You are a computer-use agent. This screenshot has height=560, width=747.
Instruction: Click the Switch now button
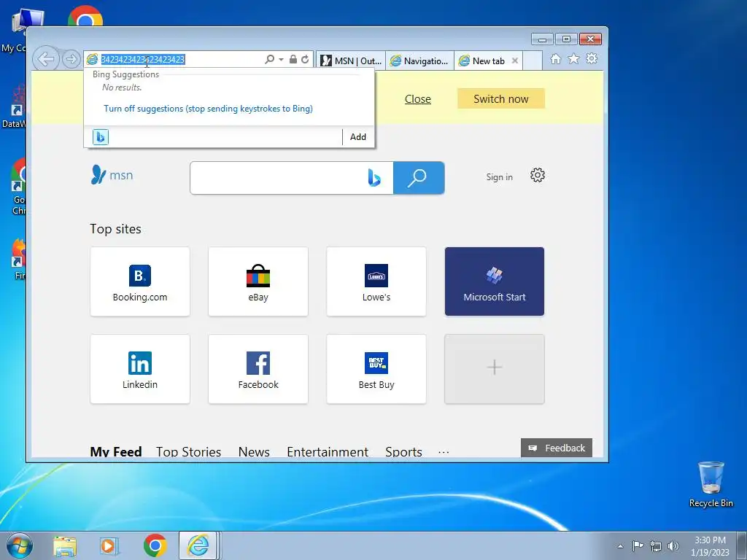pos(500,98)
